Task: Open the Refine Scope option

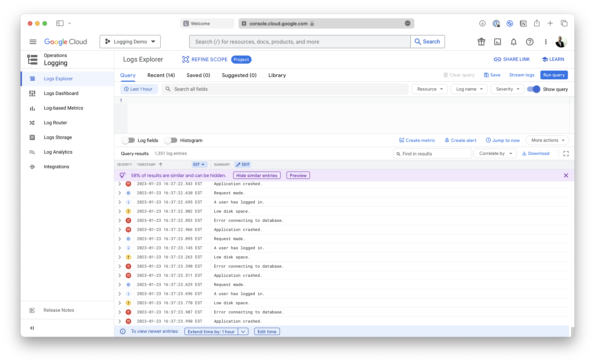Action: pos(205,59)
